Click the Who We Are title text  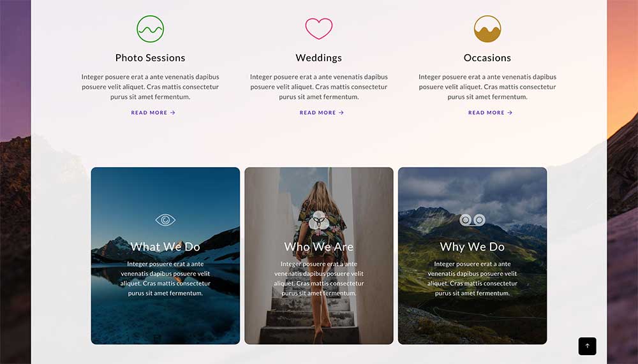pos(318,247)
